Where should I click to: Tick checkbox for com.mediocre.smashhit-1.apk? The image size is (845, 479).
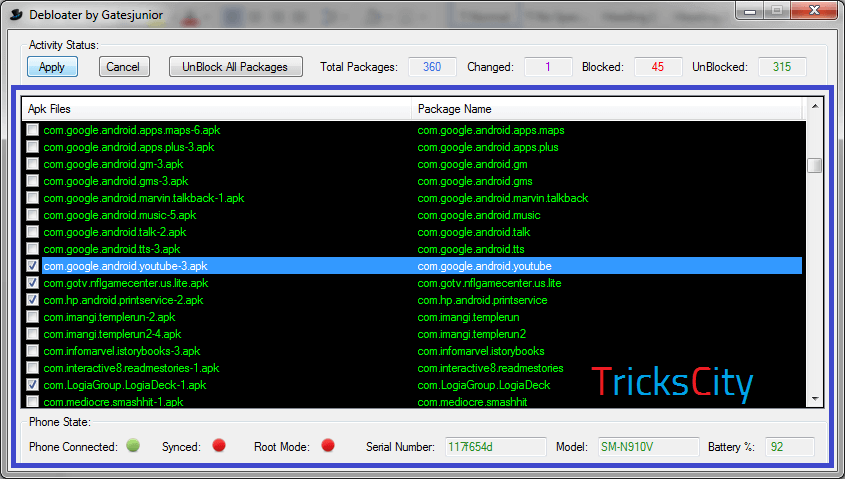(x=33, y=402)
